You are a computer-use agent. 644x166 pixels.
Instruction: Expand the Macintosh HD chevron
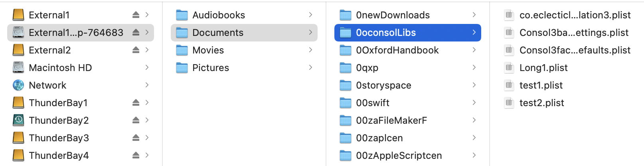click(x=147, y=67)
